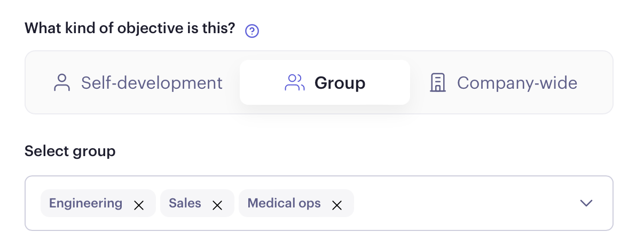Click the "What kind of objective is this?" heading

point(130,28)
